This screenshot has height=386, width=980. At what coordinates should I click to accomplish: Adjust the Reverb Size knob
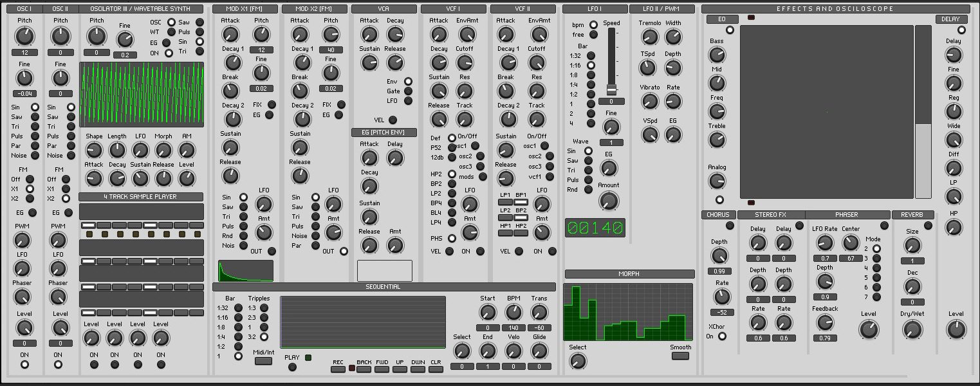[x=912, y=245]
